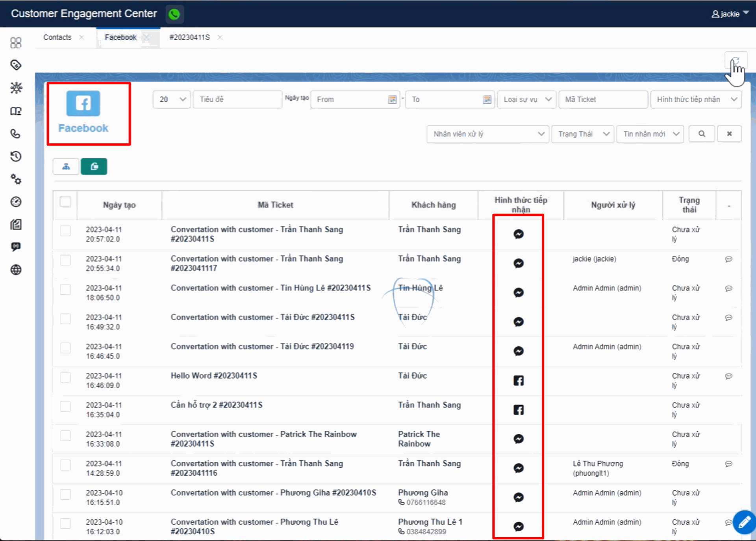Screen dimensions: 756x541
Task: Close the Facebook tab
Action: pyautogui.click(x=146, y=37)
